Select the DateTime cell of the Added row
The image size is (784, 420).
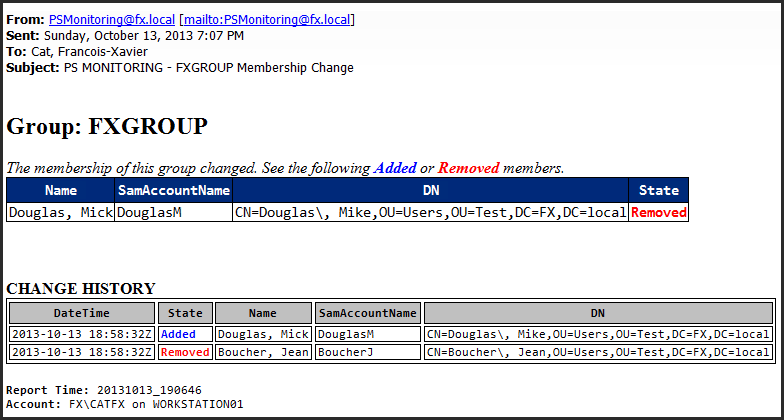click(x=82, y=334)
